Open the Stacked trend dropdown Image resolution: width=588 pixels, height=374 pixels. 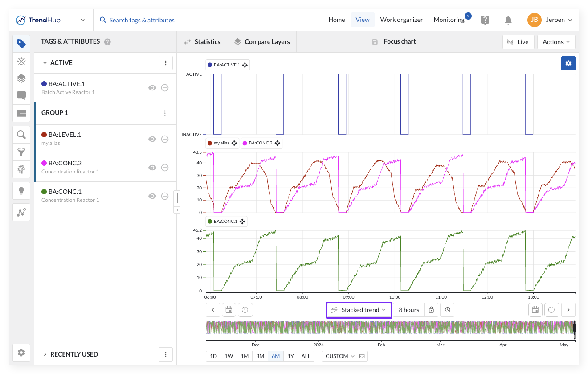(x=359, y=310)
